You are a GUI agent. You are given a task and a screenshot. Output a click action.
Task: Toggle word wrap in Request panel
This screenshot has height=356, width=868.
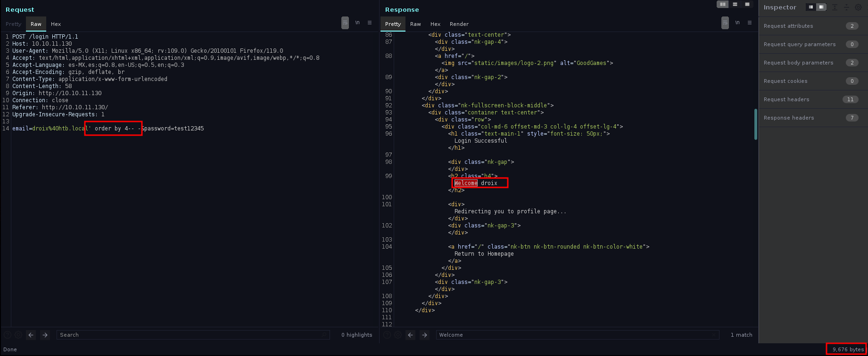click(x=345, y=23)
